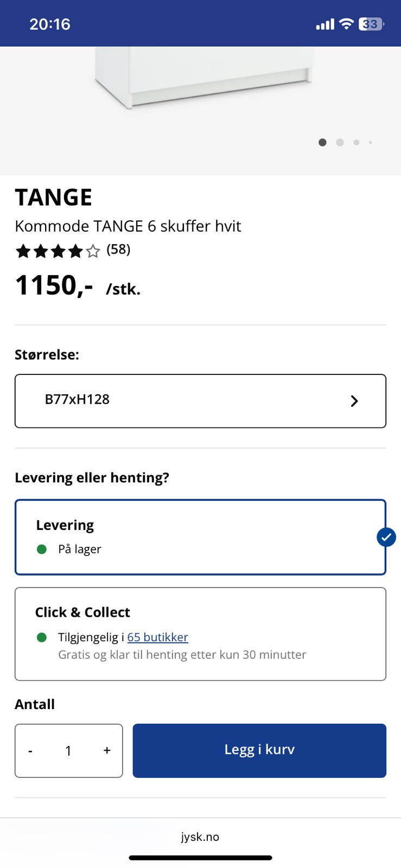401x868 pixels.
Task: Tap green availability dot in Click & Collect
Action: point(42,637)
